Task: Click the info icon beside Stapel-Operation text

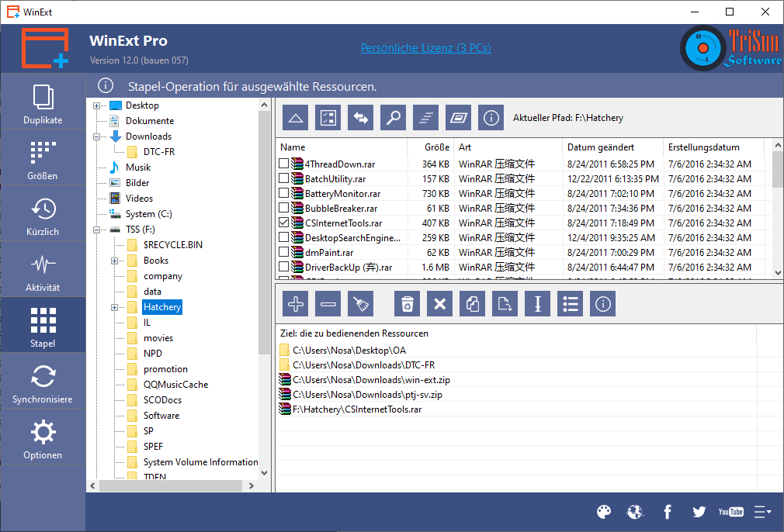Action: (x=106, y=85)
